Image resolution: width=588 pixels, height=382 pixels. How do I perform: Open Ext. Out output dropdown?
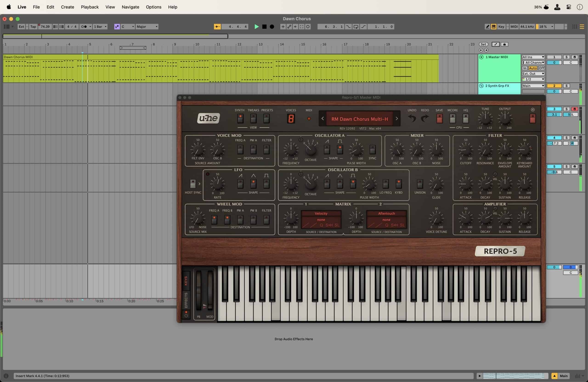[x=533, y=74]
